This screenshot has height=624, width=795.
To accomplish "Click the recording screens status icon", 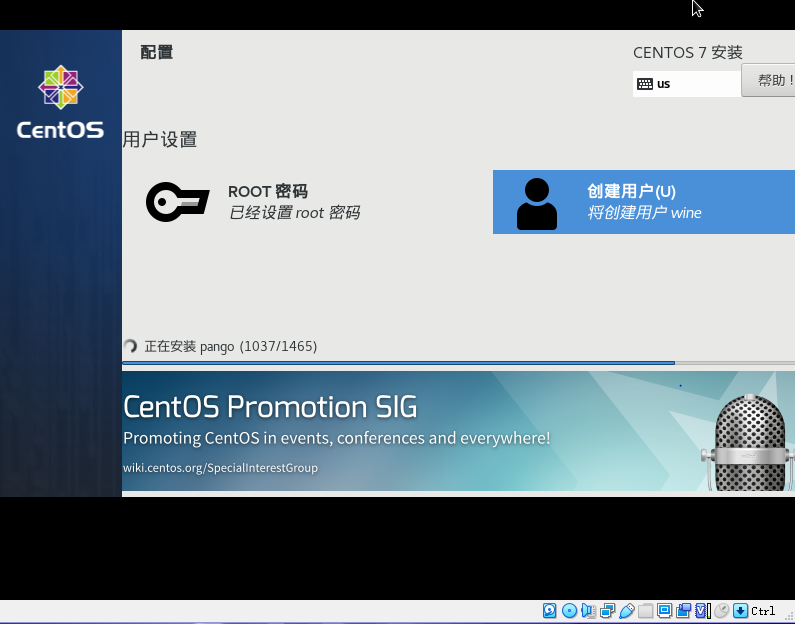I will 683,611.
